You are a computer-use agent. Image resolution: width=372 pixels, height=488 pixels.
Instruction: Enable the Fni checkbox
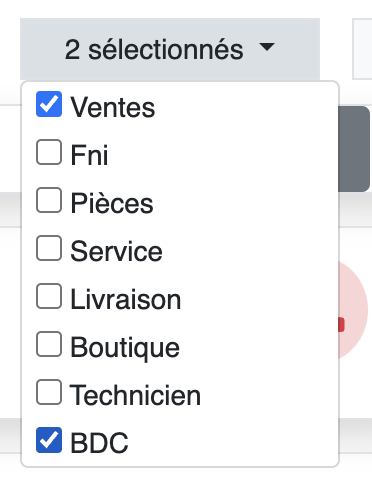click(49, 152)
